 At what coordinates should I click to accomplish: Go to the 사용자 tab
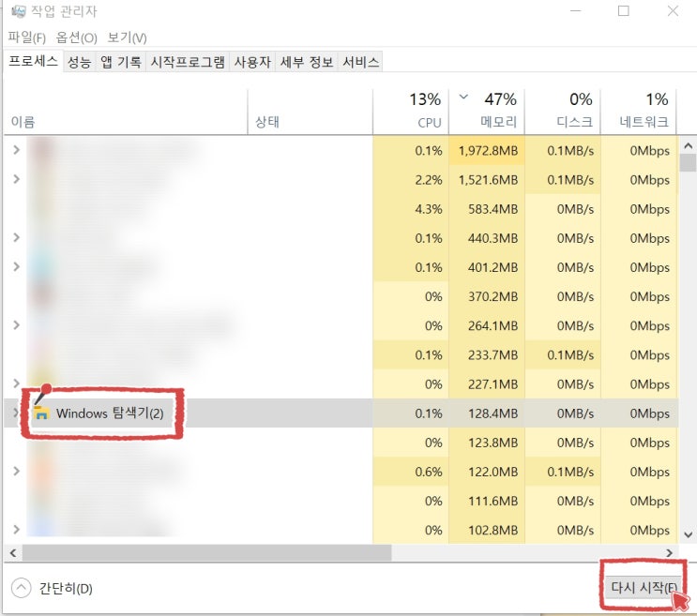point(252,62)
